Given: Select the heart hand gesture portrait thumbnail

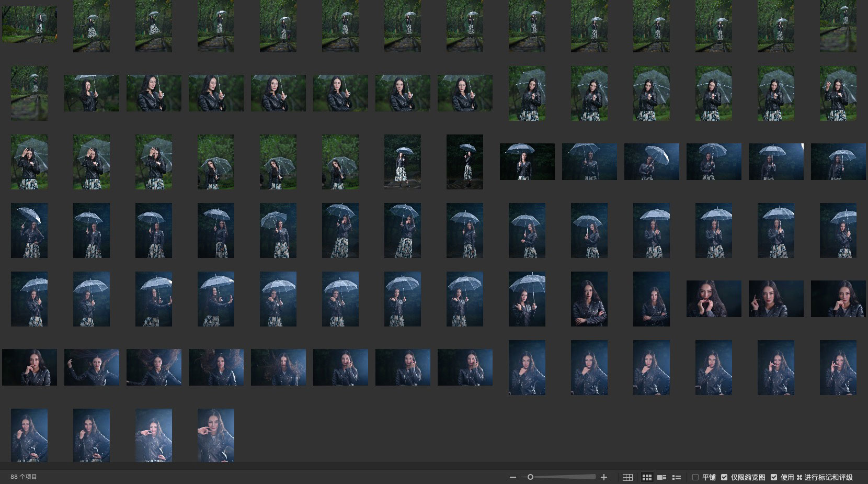Looking at the screenshot, I should click(x=713, y=299).
